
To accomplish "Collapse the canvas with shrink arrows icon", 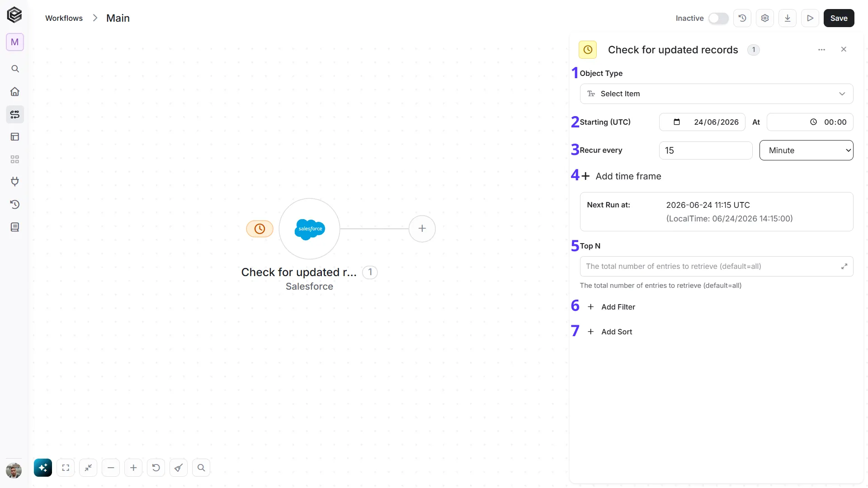I will pyautogui.click(x=88, y=468).
